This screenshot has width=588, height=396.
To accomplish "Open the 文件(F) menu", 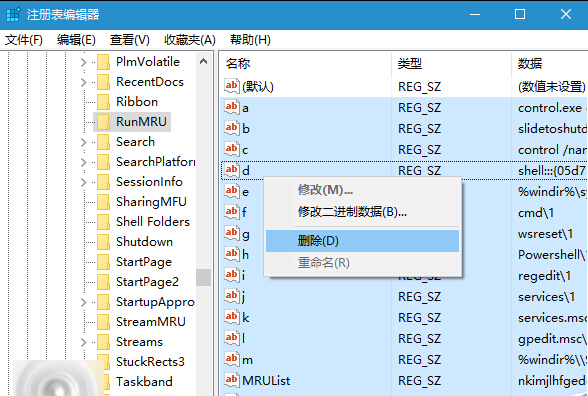I will pyautogui.click(x=24, y=40).
